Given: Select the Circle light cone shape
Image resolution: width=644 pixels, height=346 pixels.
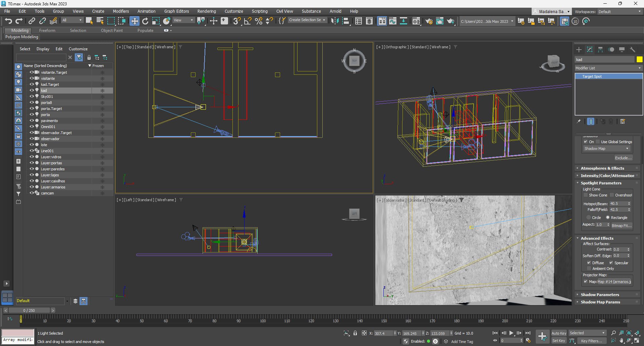Looking at the screenshot, I should [589, 218].
